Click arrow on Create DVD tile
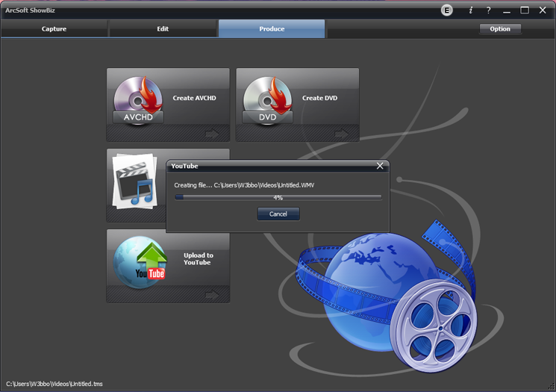 [x=342, y=134]
